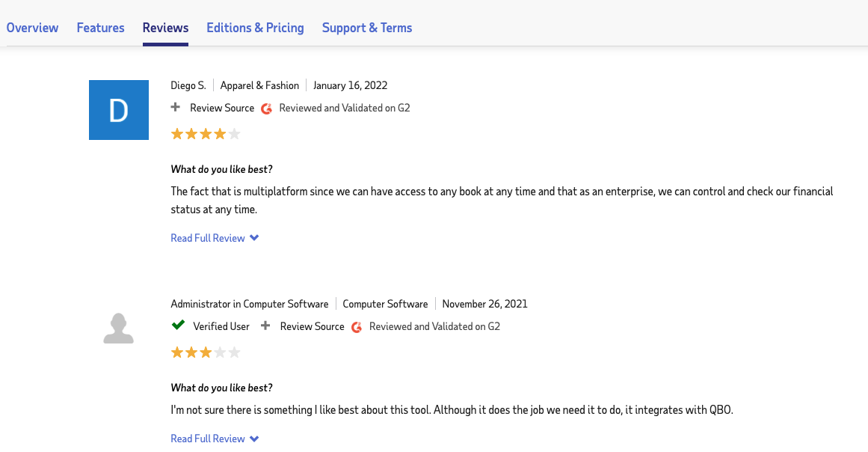The image size is (868, 452).
Task: Click the green Verified User checkmark
Action: pos(178,326)
